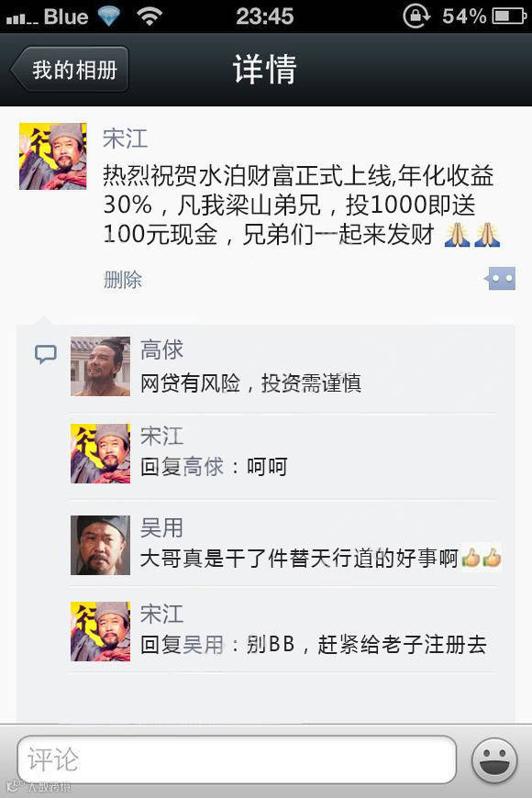Open 宋江 name link on post

[126, 139]
